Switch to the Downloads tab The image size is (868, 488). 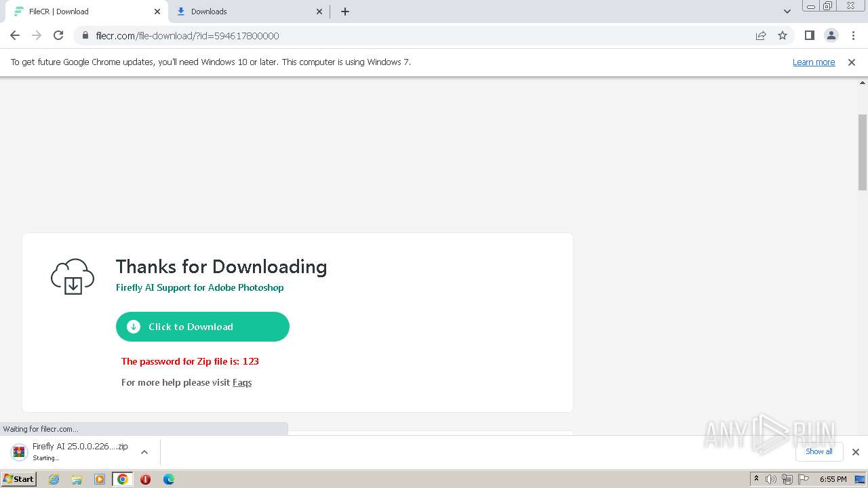[x=249, y=12]
